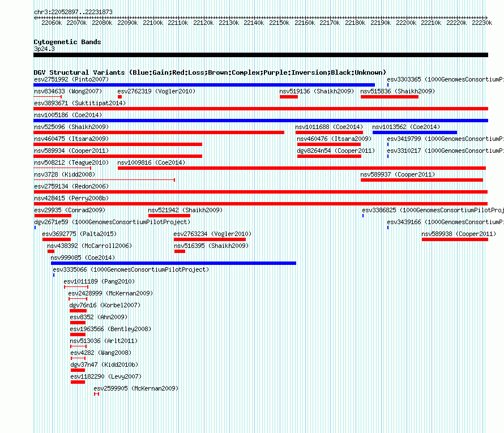Open variant nsv834633 (Wong2007)
The image size is (504, 433).
tap(68, 91)
